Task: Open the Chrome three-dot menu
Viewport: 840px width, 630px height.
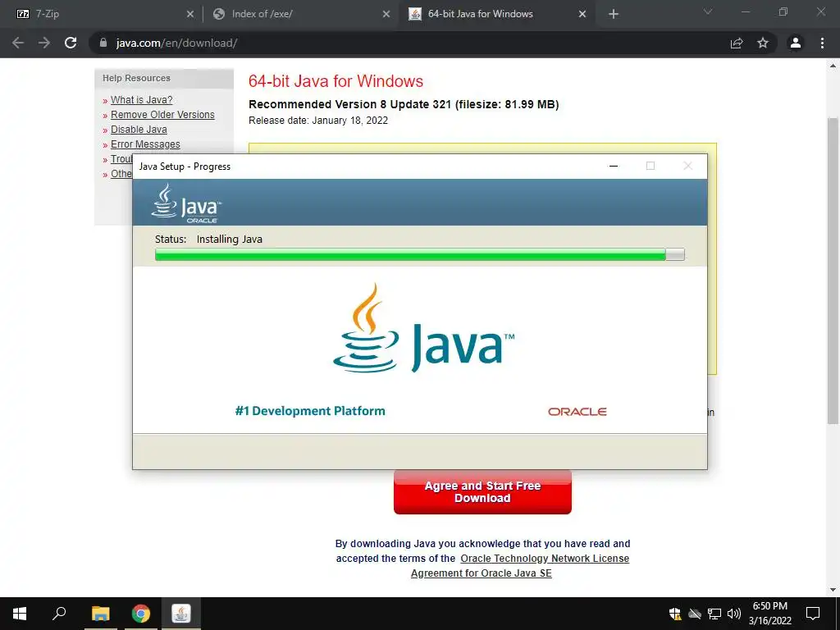Action: point(822,43)
